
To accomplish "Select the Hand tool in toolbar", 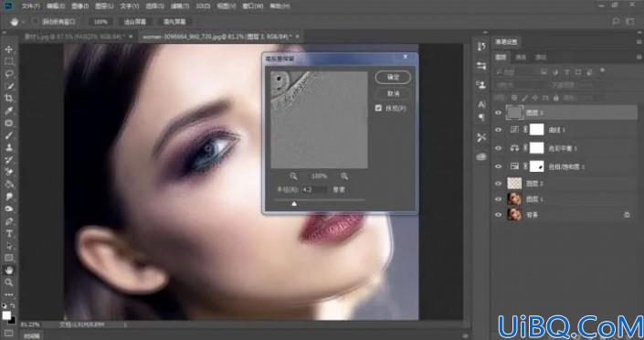I will point(8,271).
